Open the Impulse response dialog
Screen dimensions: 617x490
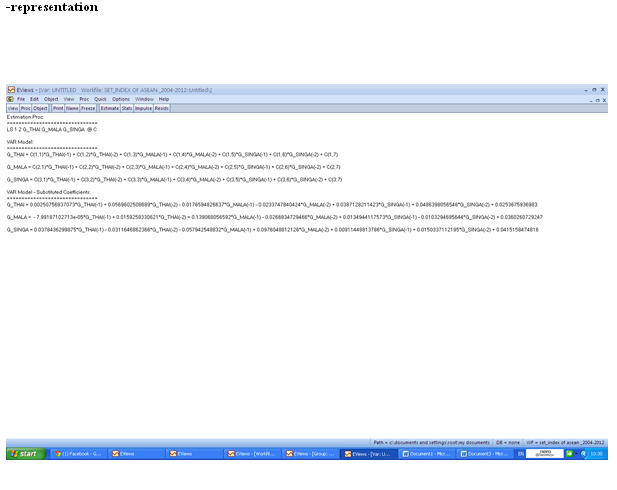pos(143,108)
